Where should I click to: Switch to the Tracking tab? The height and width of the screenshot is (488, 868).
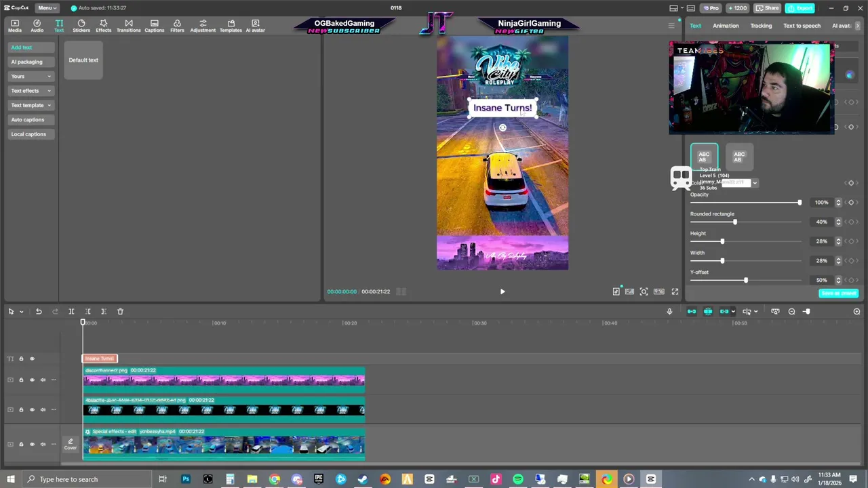(761, 26)
